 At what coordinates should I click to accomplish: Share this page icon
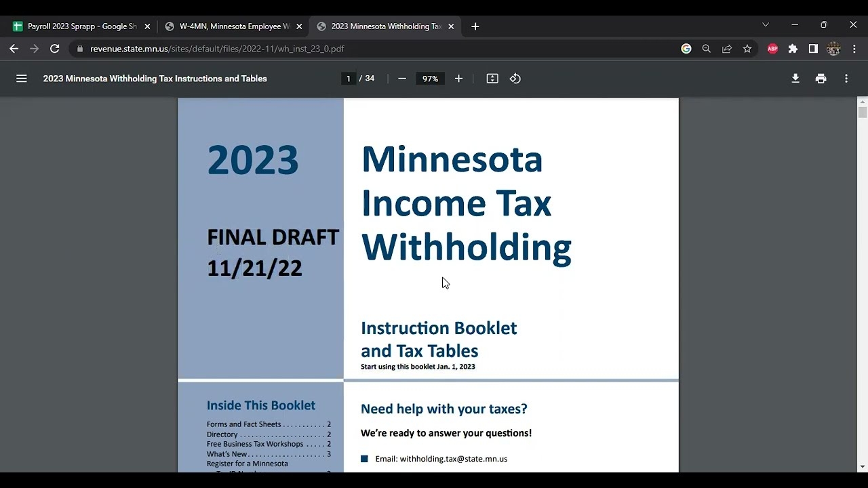727,49
